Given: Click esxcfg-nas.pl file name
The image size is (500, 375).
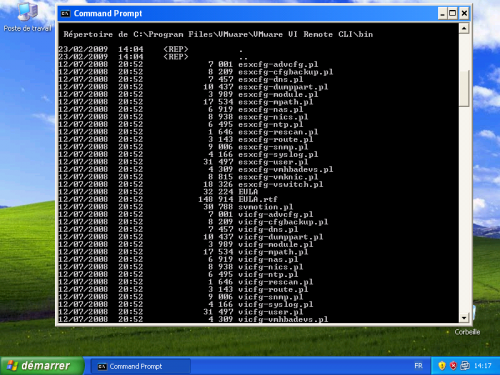Looking at the screenshot, I should click(271, 109).
